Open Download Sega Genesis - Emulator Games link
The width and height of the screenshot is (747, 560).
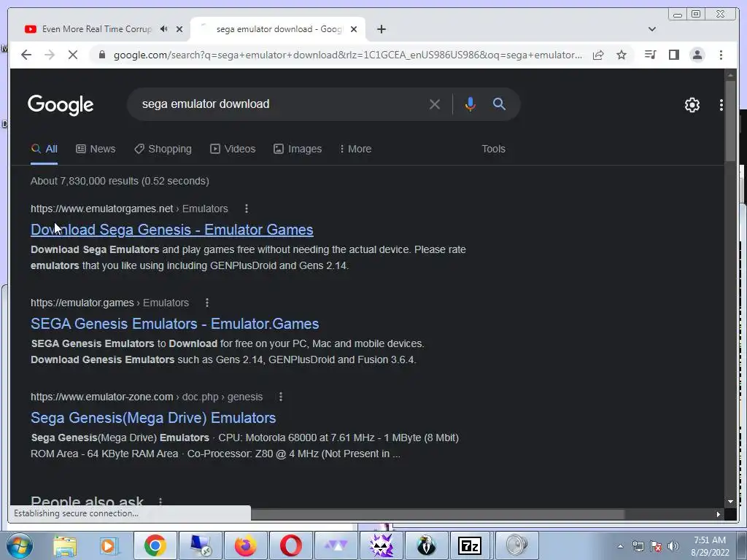[x=172, y=230]
